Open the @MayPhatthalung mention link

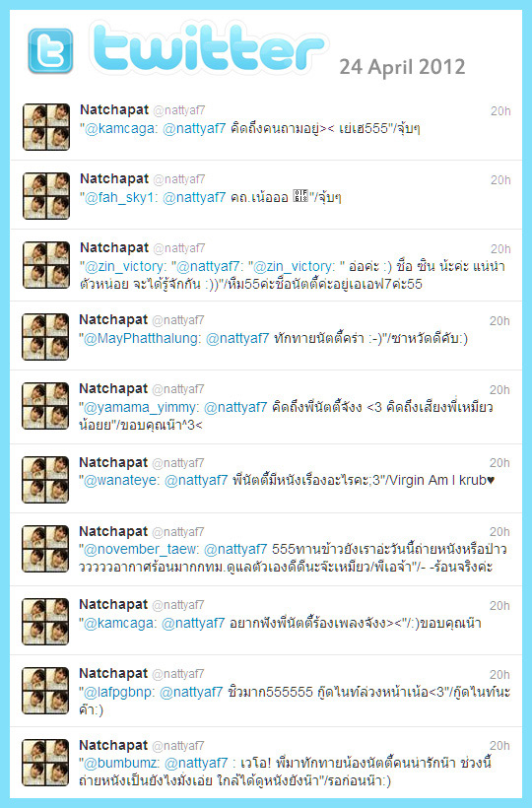pos(142,339)
